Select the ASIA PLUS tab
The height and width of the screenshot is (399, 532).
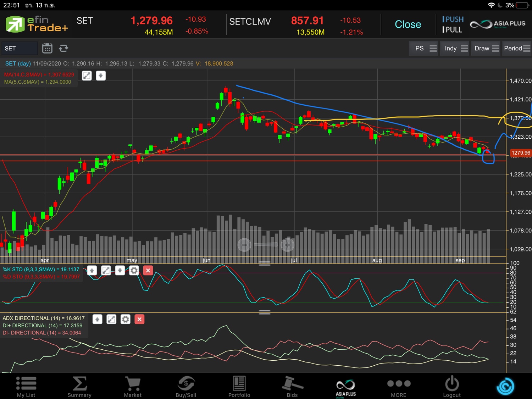[346, 388]
